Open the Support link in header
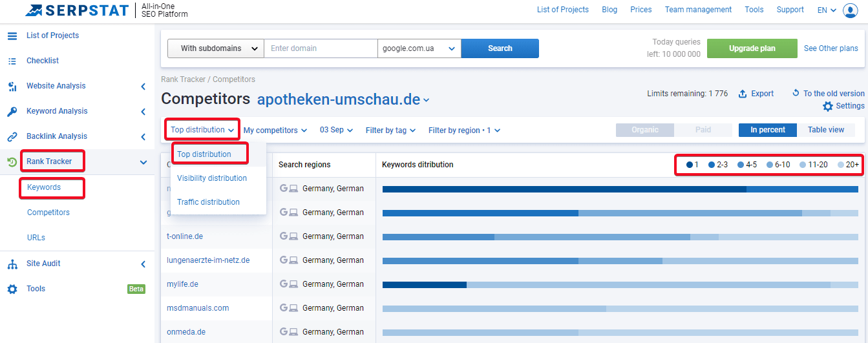 [790, 10]
